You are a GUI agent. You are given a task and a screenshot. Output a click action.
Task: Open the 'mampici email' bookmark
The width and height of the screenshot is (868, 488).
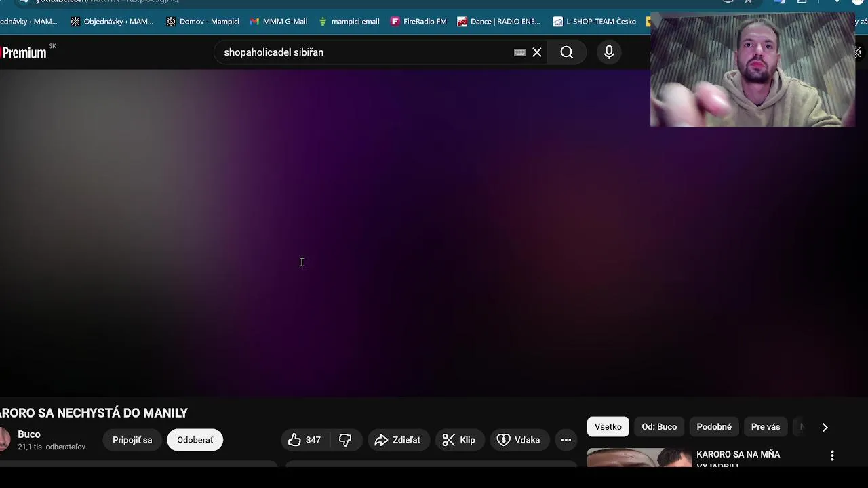[x=349, y=22]
